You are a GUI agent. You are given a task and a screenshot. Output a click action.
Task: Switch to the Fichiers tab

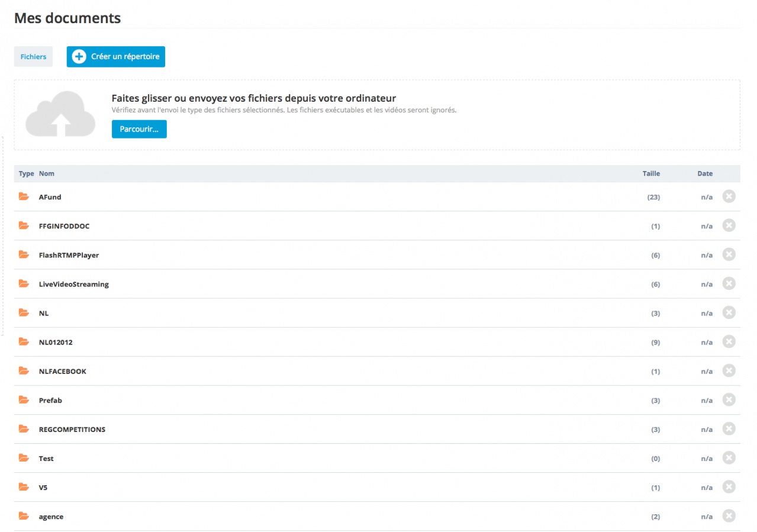[33, 57]
